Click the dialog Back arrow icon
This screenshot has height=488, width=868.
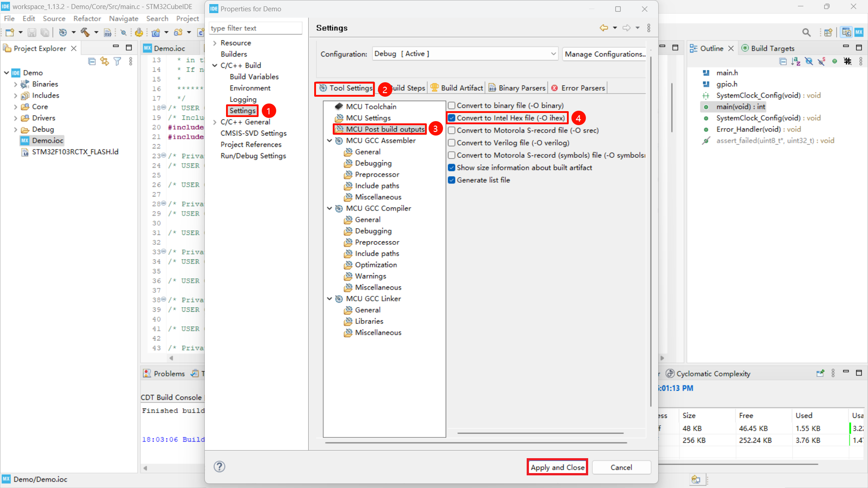[x=604, y=28]
